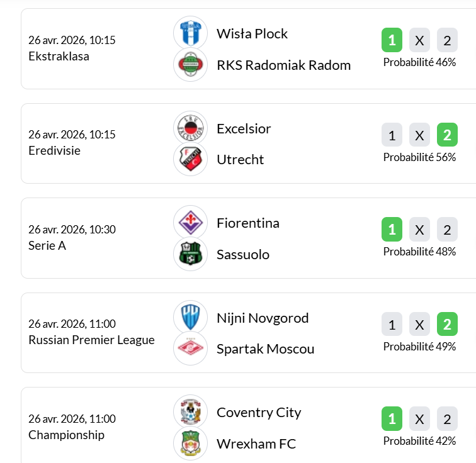The image size is (476, 463).
Task: Click the Wrexham FC crest
Action: 190,443
